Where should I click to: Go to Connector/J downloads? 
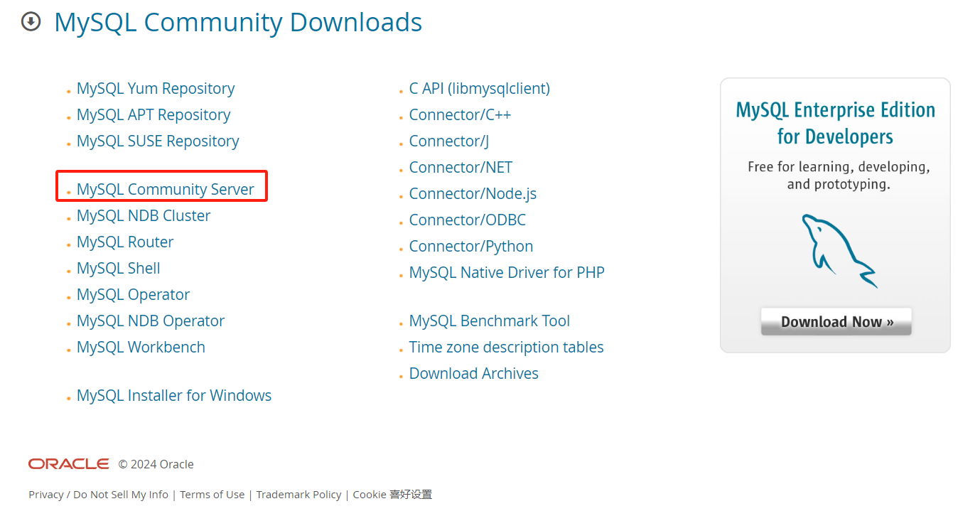[449, 141]
